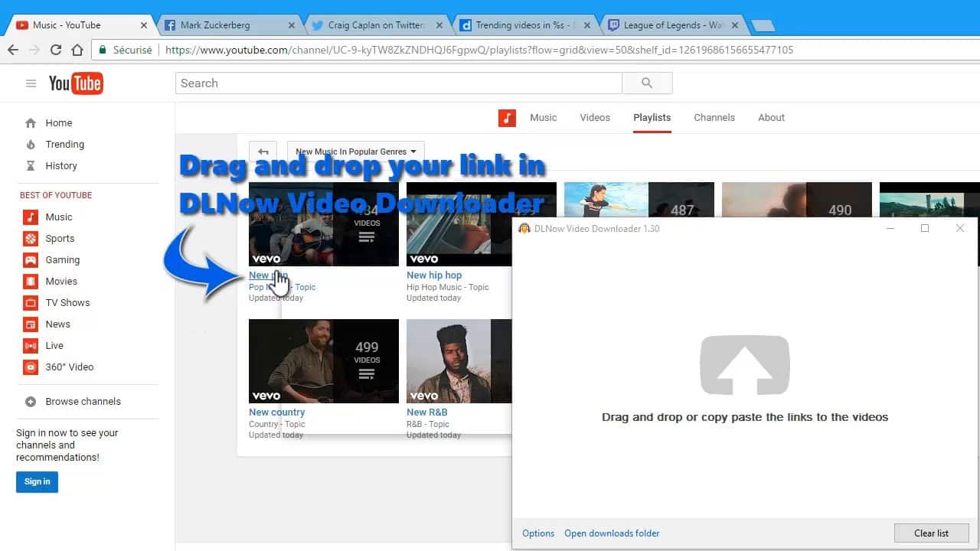Viewport: 980px width, 551px height.
Task: Click the Browse channels plus icon
Action: click(31, 401)
